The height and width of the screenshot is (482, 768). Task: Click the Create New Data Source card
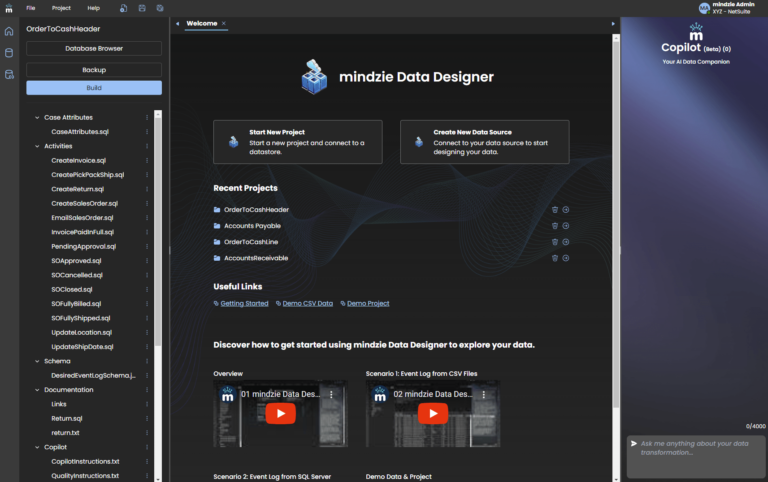click(485, 142)
